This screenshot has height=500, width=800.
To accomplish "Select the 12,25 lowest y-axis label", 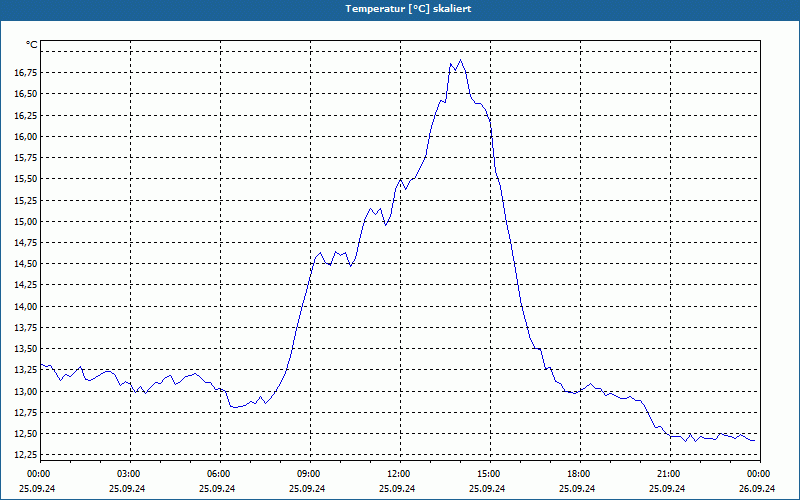I will click(x=26, y=455).
